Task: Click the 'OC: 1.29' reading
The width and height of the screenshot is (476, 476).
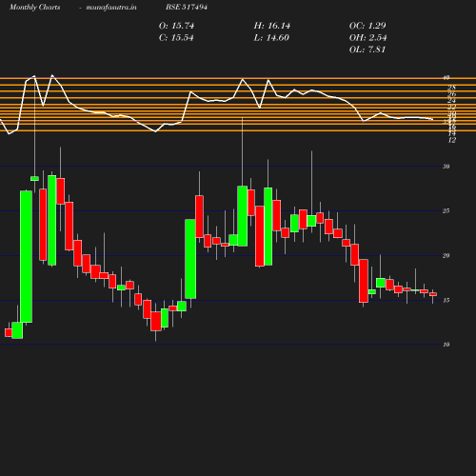Action: pos(367,26)
